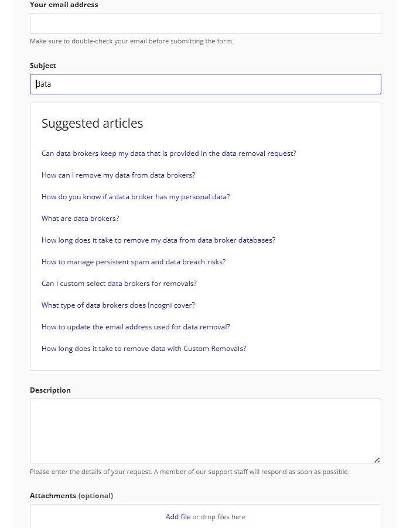Click the 'Subject' label above the input
Image resolution: width=420 pixels, height=528 pixels.
coord(42,65)
